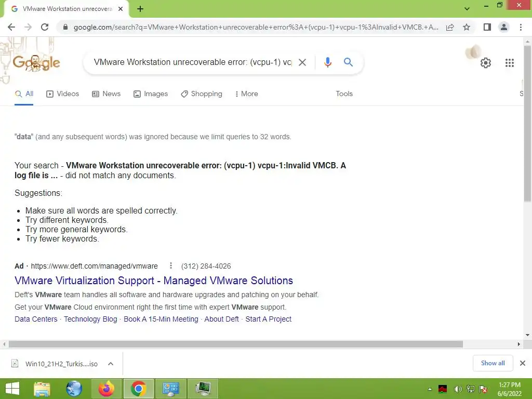Select the All results tab
Viewport: 532px width, 399px height.
click(24, 94)
